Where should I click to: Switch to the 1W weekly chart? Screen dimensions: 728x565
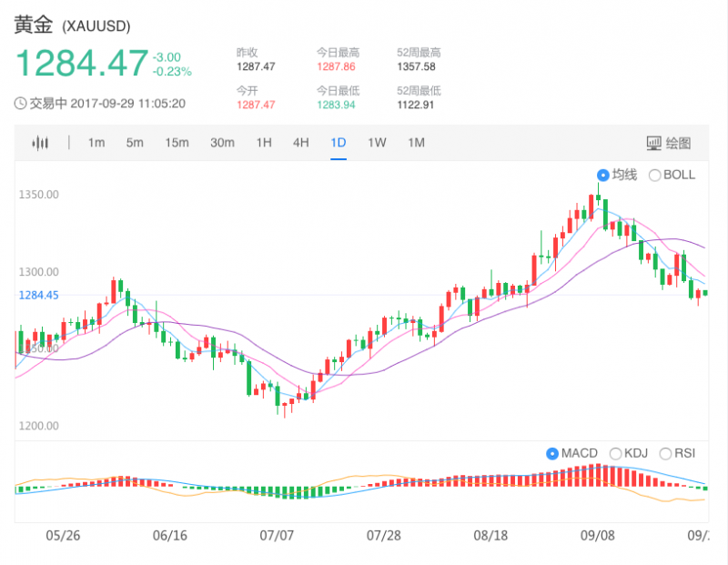coord(377,143)
